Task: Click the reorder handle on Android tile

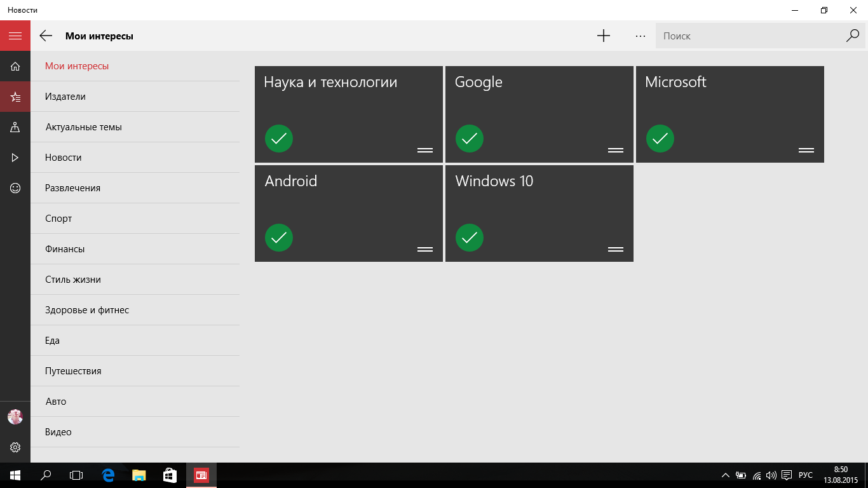Action: [x=425, y=249]
